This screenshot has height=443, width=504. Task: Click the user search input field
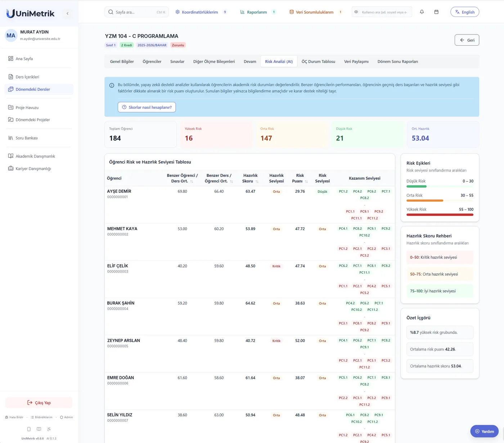[382, 12]
